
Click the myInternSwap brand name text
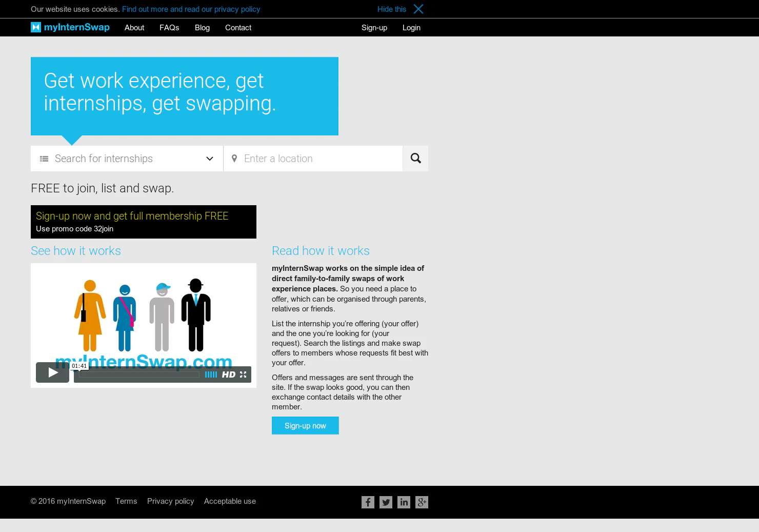(x=77, y=27)
